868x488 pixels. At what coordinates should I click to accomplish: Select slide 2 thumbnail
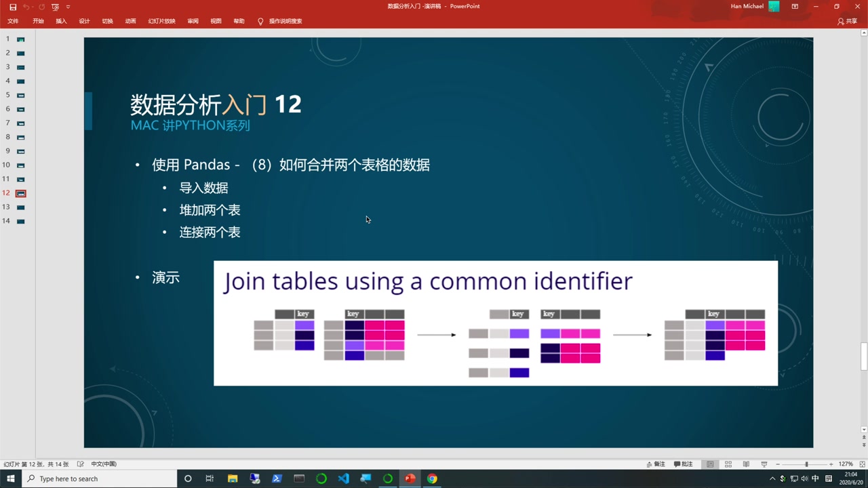[x=21, y=53]
